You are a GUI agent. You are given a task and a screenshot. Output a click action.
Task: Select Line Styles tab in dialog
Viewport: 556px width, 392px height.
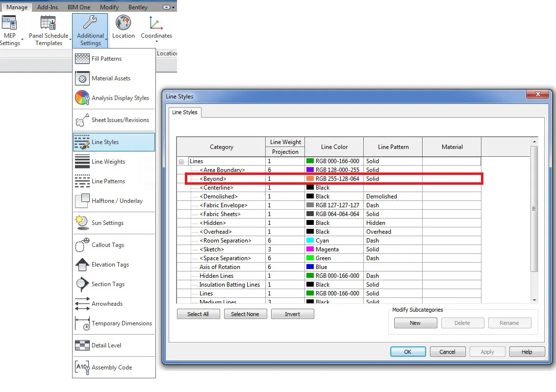(x=185, y=112)
